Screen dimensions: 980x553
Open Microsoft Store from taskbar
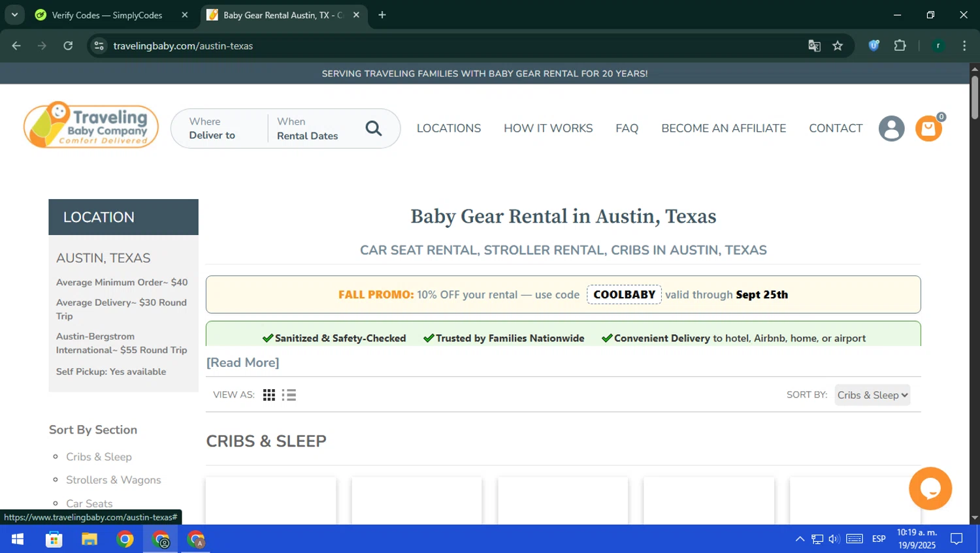(54, 539)
